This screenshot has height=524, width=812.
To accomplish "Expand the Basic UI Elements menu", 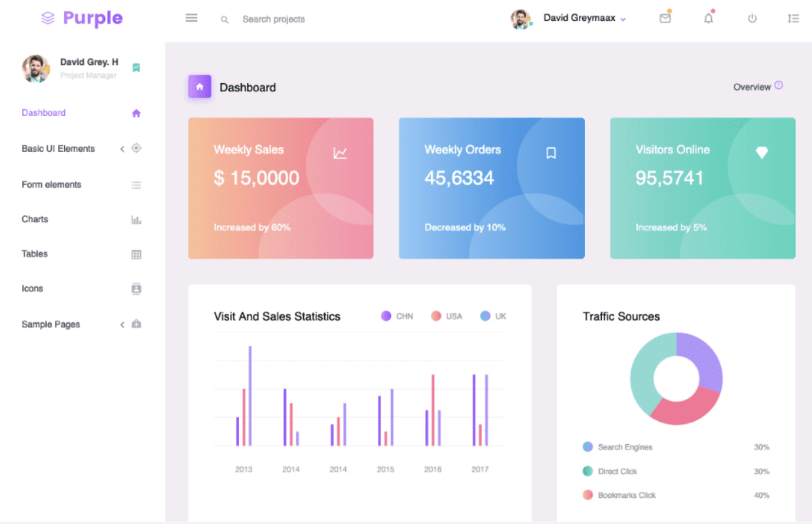I will tap(58, 149).
